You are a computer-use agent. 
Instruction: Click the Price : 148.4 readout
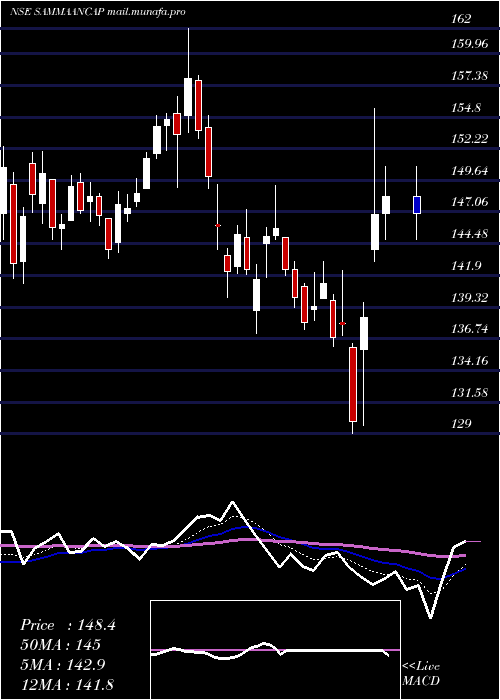click(x=68, y=625)
